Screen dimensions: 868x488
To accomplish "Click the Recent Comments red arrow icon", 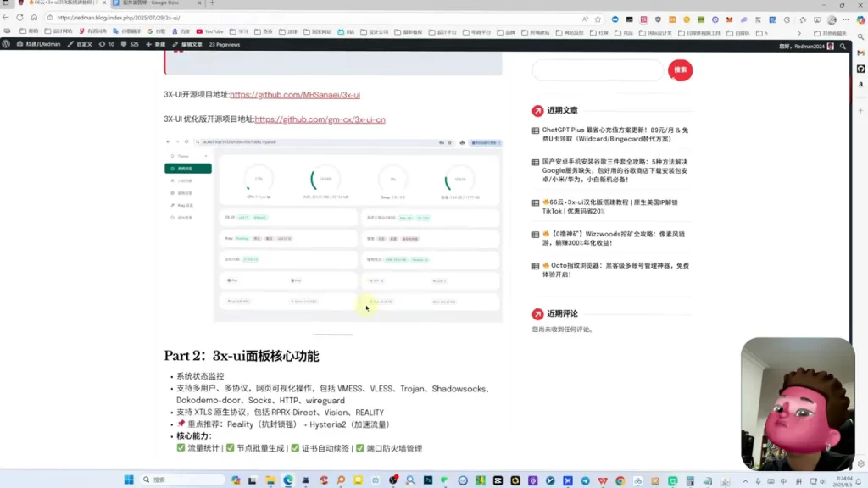I will (x=537, y=313).
